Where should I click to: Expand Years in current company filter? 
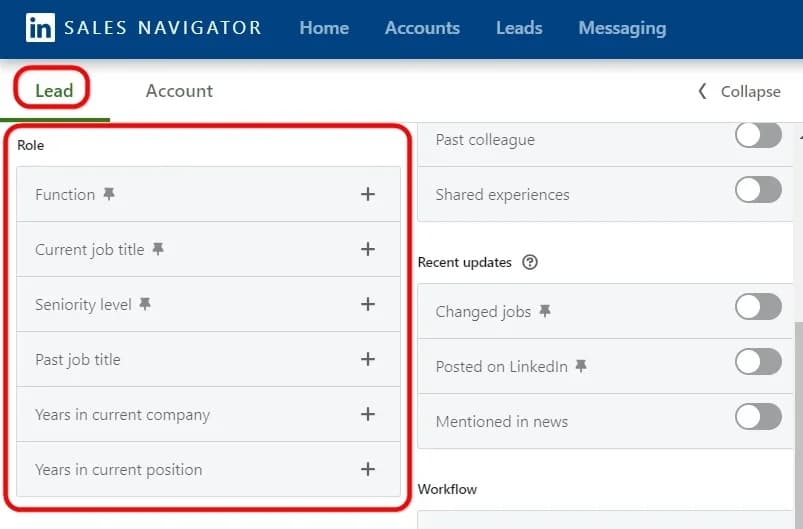(368, 414)
